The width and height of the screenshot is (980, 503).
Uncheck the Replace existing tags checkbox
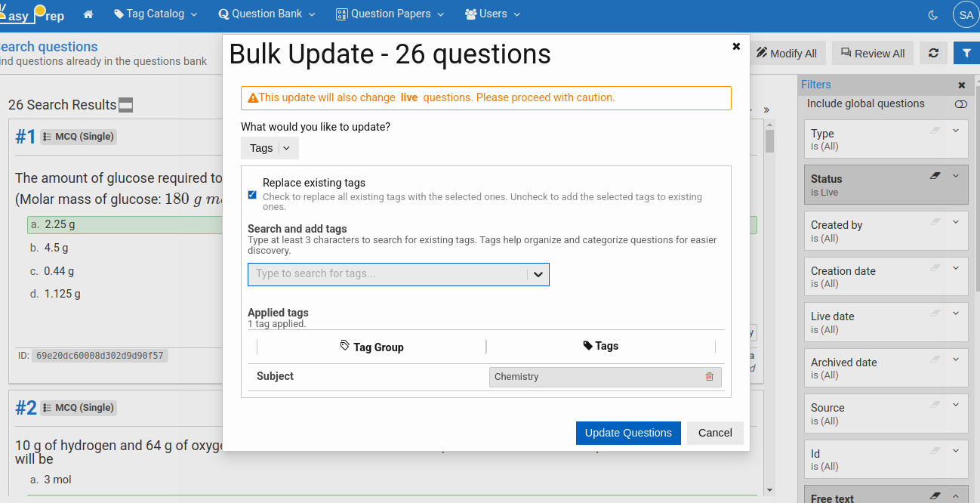(251, 195)
